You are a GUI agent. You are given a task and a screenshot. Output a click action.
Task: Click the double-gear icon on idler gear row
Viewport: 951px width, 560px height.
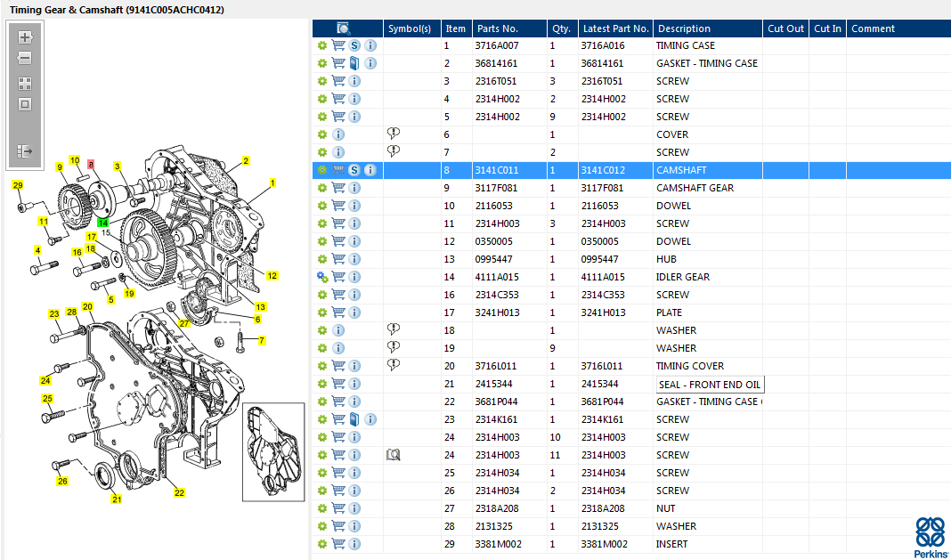click(322, 277)
